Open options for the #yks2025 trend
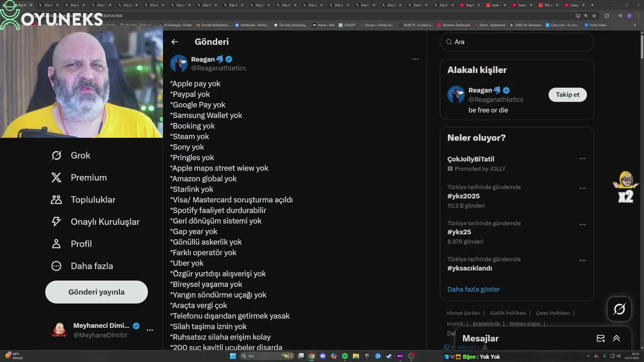 coord(583,189)
